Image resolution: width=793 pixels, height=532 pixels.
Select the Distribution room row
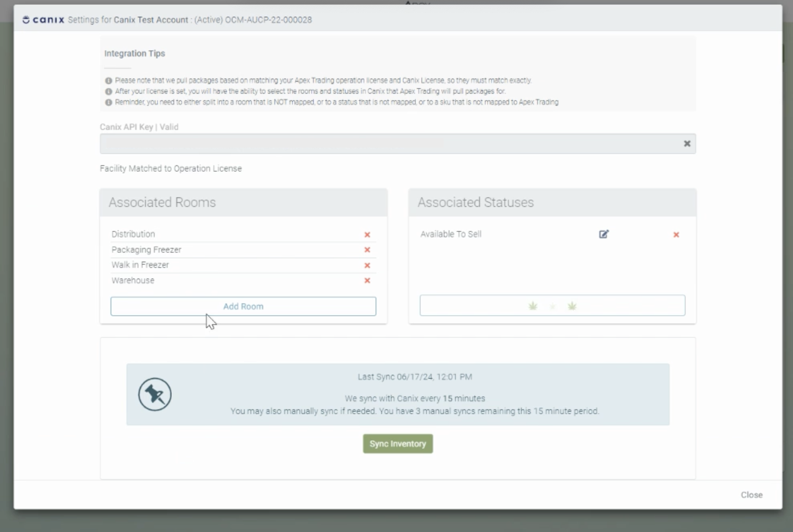coord(243,234)
